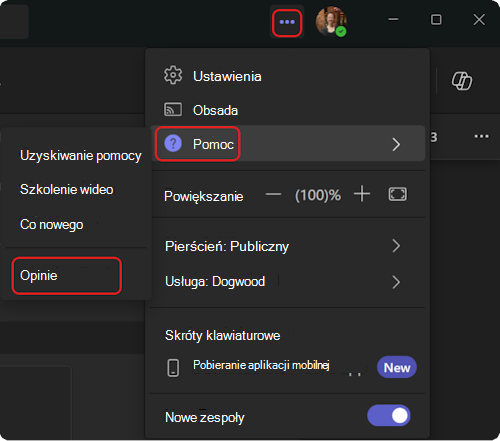
Task: Toggle full screen with the zoom frame icon
Action: (398, 194)
